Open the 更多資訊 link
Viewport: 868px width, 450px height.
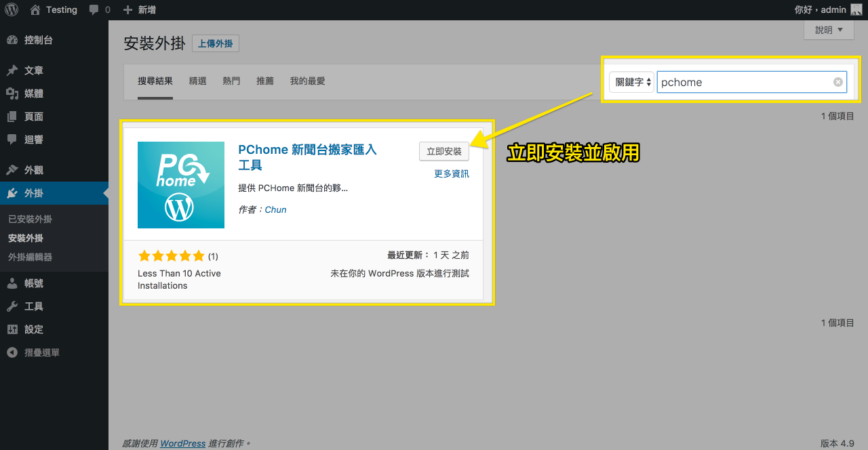pyautogui.click(x=452, y=174)
